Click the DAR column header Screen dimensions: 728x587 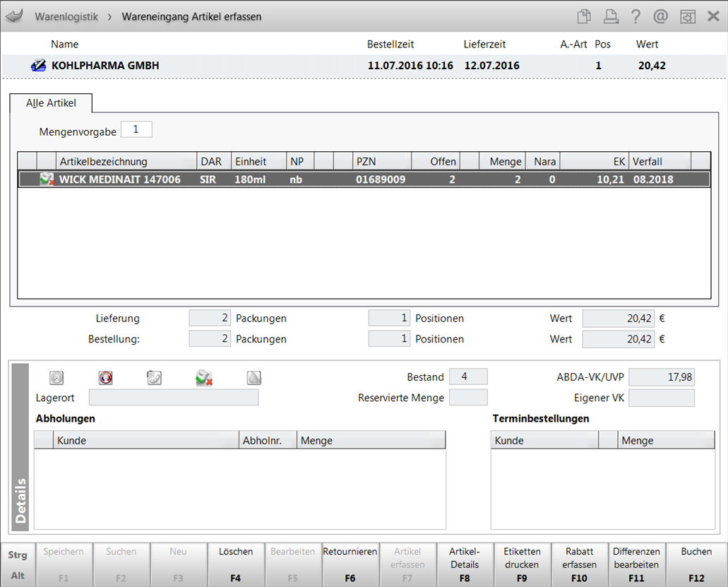tap(214, 162)
